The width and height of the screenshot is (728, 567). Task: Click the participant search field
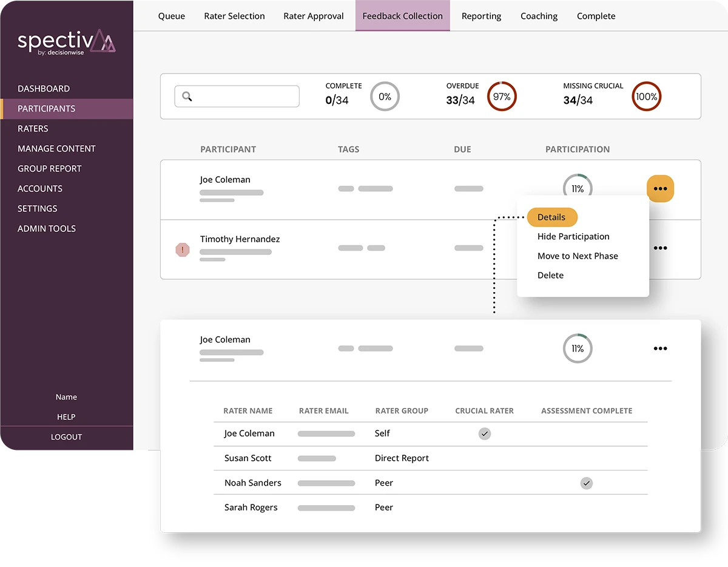click(237, 97)
